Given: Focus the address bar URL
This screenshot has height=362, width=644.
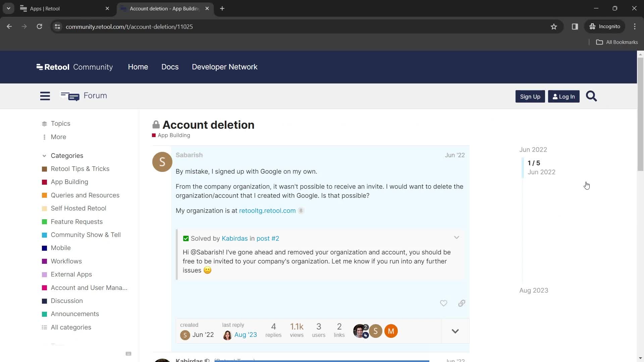Looking at the screenshot, I should (129, 26).
